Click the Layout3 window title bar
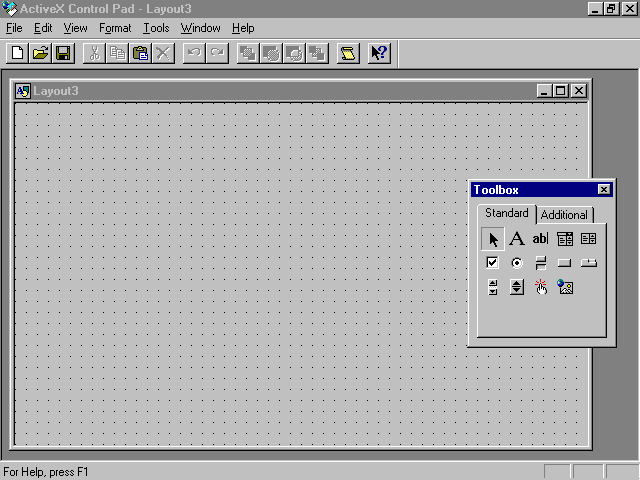Screen dimensions: 640x480 pyautogui.click(x=280, y=91)
